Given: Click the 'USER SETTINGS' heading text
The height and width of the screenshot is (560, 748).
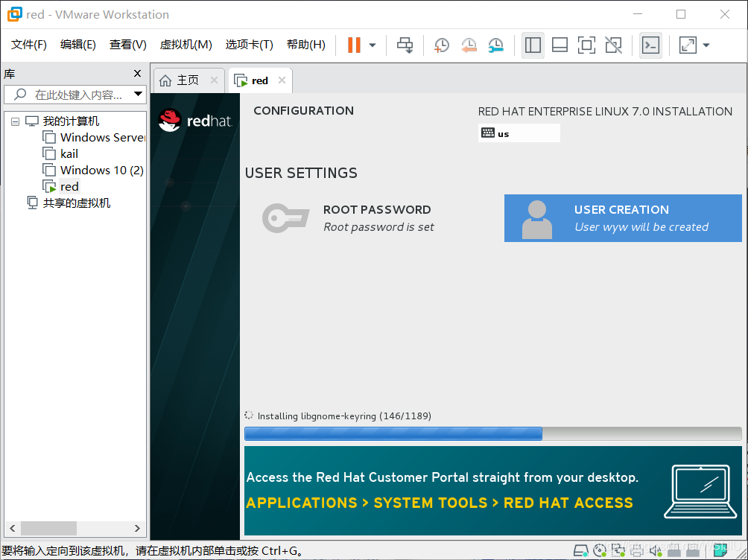Looking at the screenshot, I should (x=301, y=173).
